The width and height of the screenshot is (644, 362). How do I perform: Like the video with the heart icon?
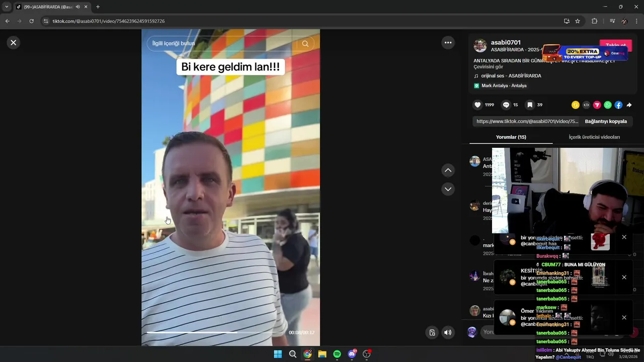[477, 105]
